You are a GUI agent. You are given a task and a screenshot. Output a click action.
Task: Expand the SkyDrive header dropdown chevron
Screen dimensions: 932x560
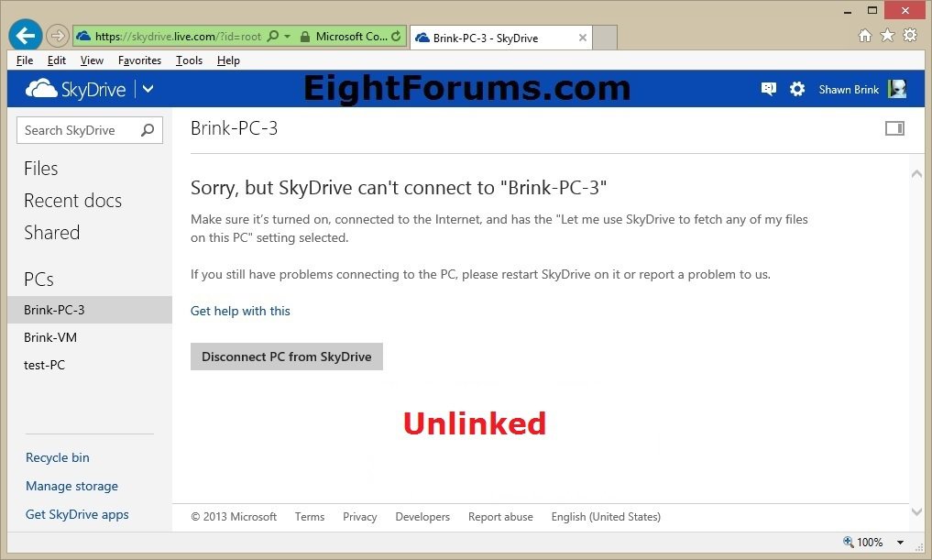(148, 89)
